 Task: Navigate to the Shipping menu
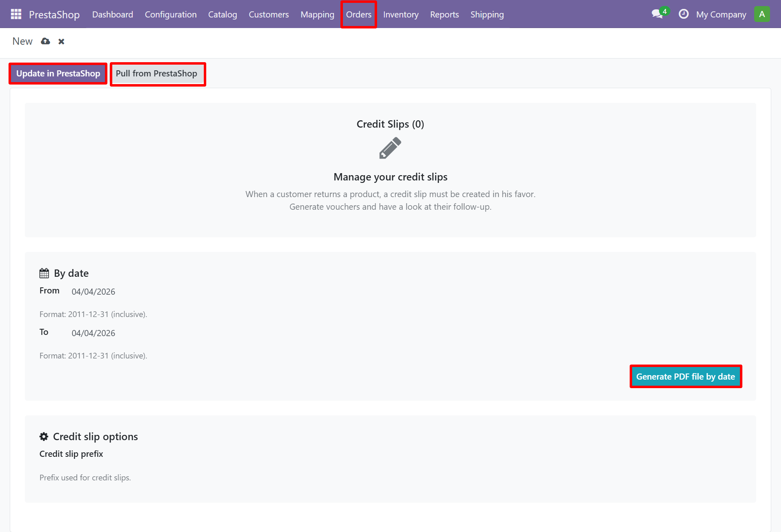(x=487, y=14)
